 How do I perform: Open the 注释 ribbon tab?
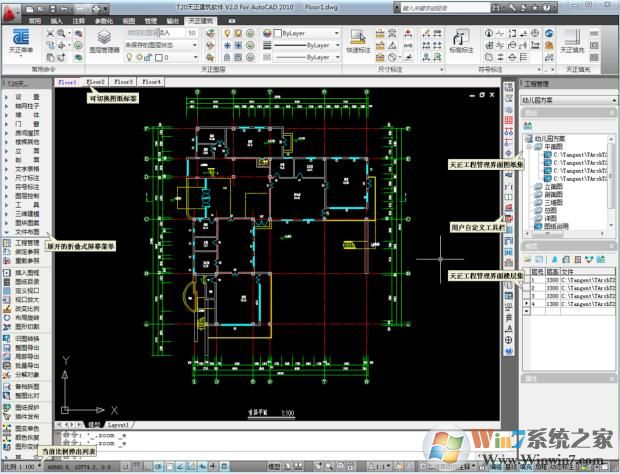(x=78, y=19)
